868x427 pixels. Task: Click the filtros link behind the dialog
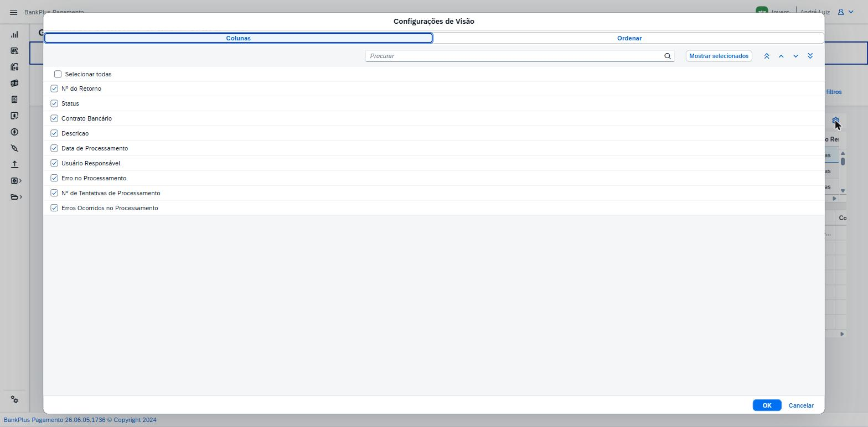point(834,92)
